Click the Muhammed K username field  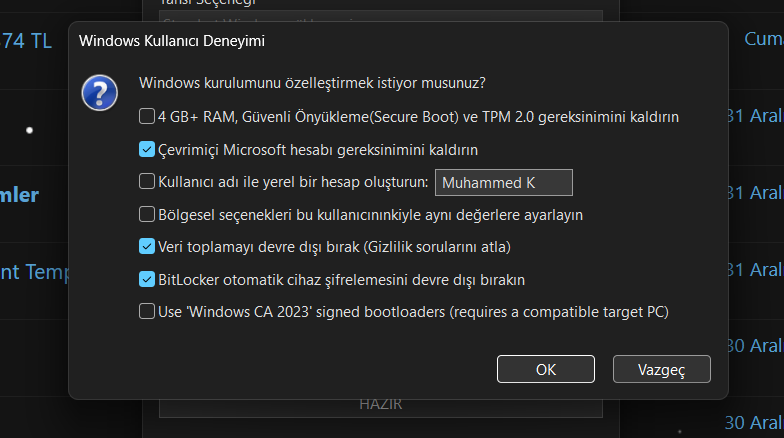pyautogui.click(x=504, y=182)
